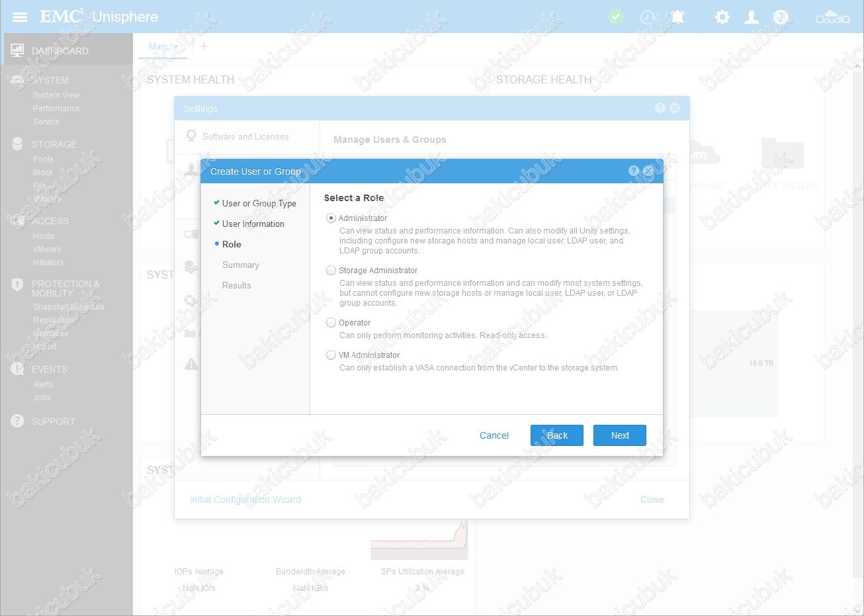Open the Summary wizard step

pos(241,265)
